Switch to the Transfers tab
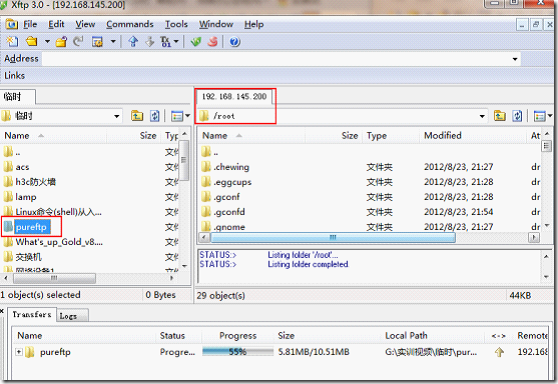558x384 pixels. point(32,315)
